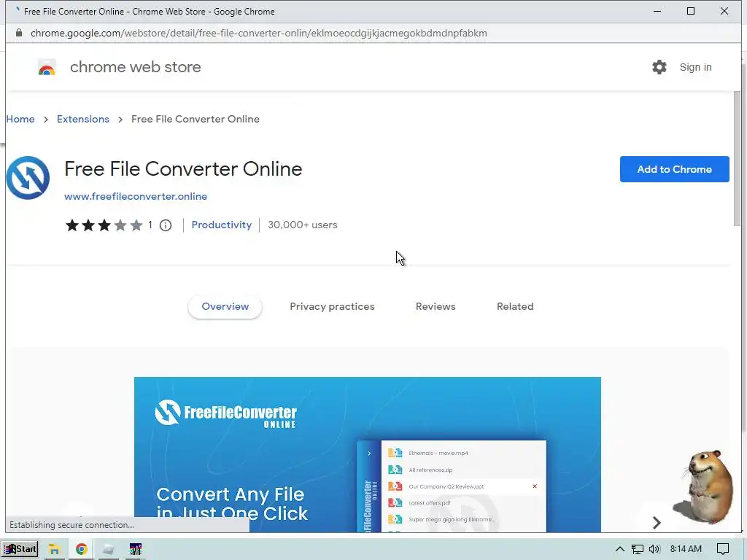Click the volume speaker icon

click(654, 549)
